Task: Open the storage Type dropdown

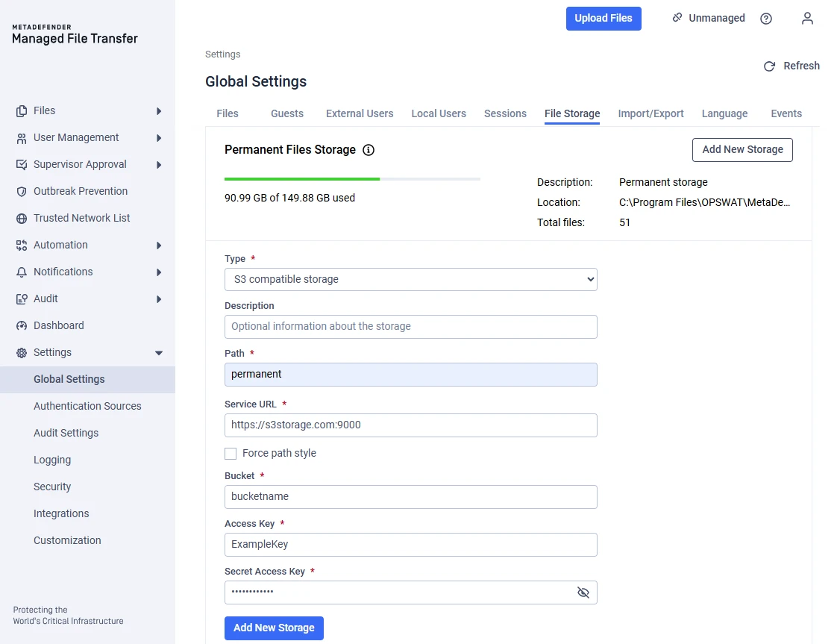Action: tap(410, 279)
